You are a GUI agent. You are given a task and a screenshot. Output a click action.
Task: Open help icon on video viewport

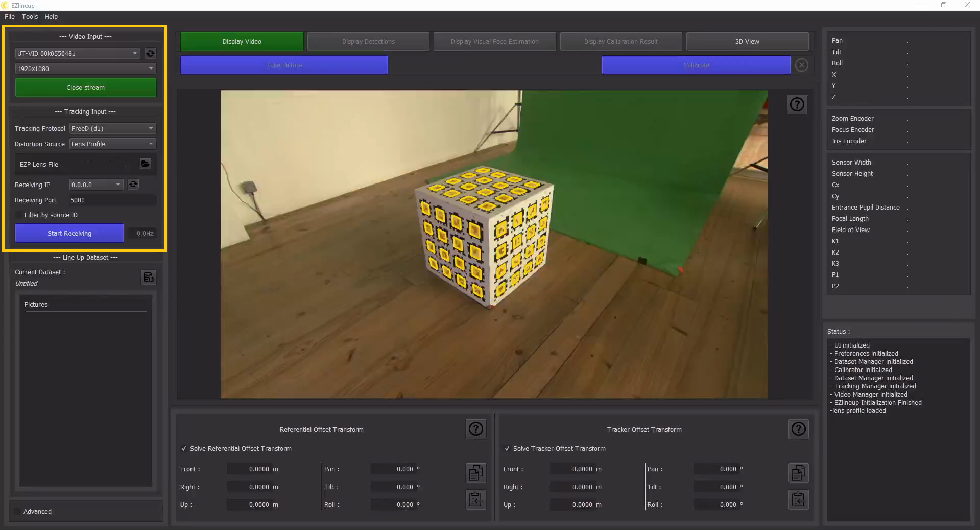(x=797, y=105)
